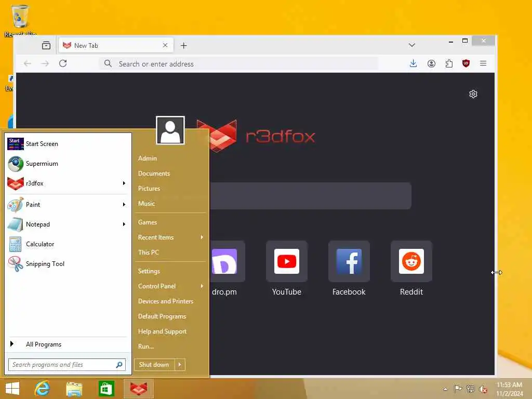Open Documents from Start menu
This screenshot has height=399, width=532.
154,174
